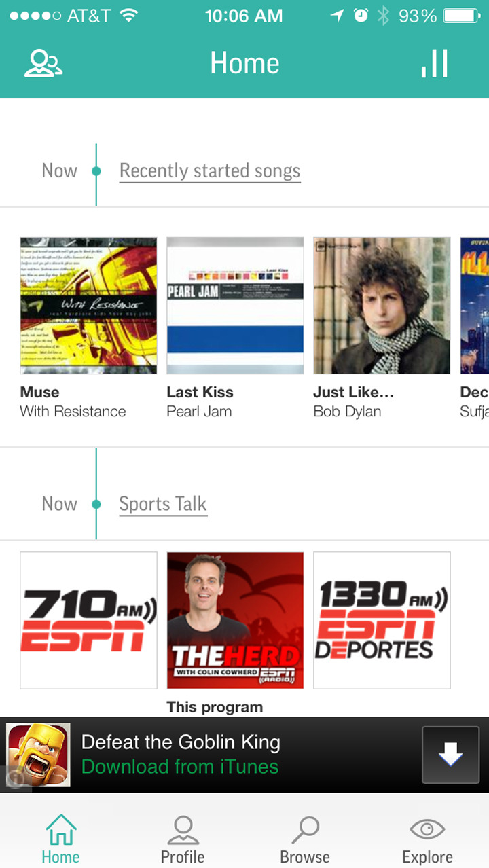Click the Download from iTunes ad text
This screenshot has height=868, width=489.
pyautogui.click(x=180, y=767)
